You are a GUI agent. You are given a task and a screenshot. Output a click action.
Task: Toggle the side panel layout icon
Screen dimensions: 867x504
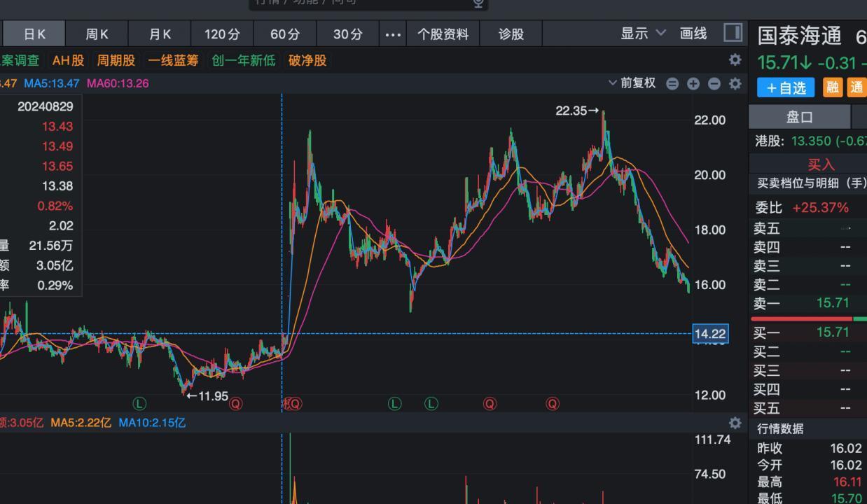coord(733,32)
